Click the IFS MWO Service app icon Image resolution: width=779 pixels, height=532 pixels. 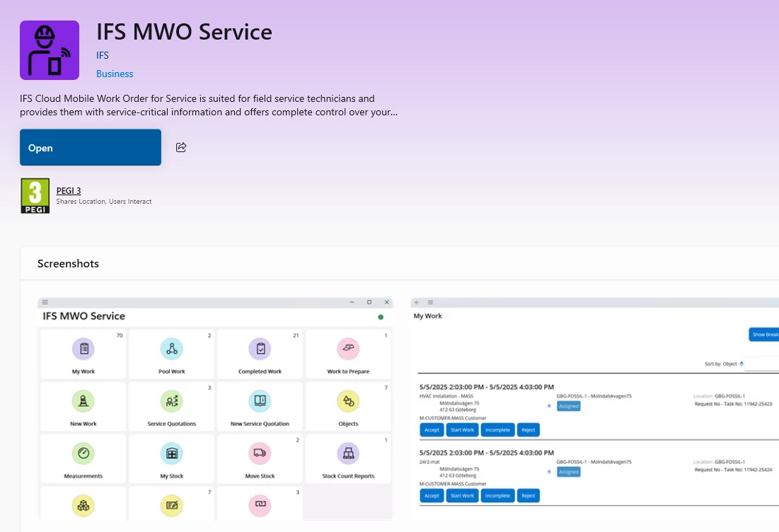tap(50, 50)
